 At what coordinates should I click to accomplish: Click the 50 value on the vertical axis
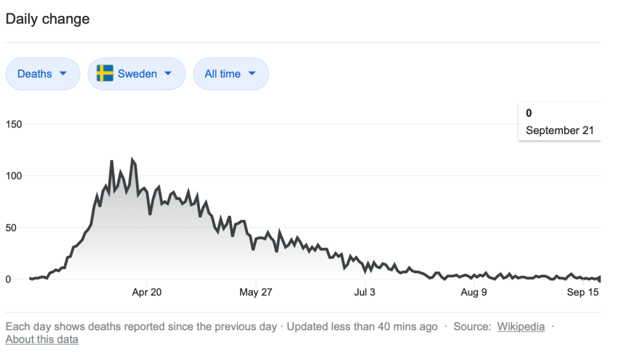(x=11, y=228)
